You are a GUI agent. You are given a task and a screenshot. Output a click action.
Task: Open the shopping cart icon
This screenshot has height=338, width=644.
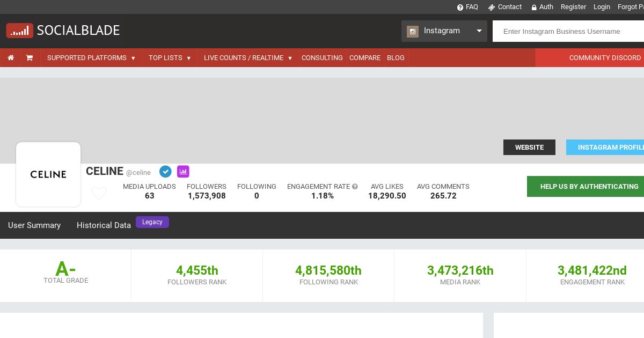click(x=30, y=58)
